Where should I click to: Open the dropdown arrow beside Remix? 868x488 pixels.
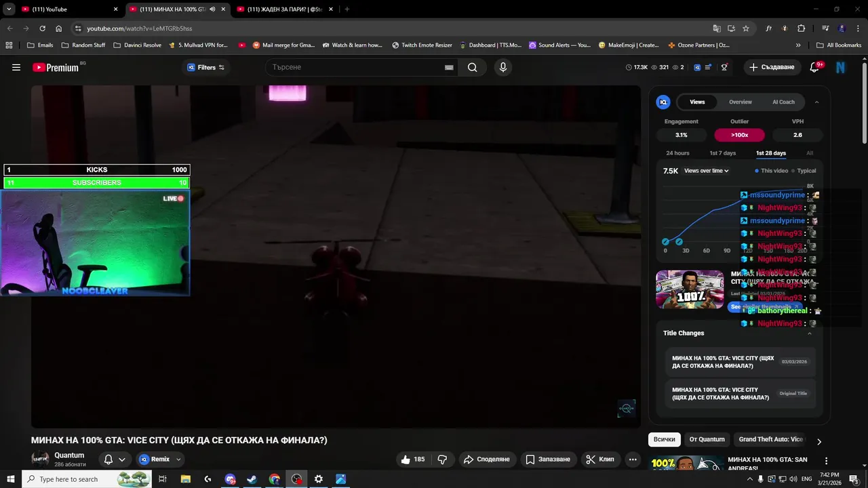point(178,460)
